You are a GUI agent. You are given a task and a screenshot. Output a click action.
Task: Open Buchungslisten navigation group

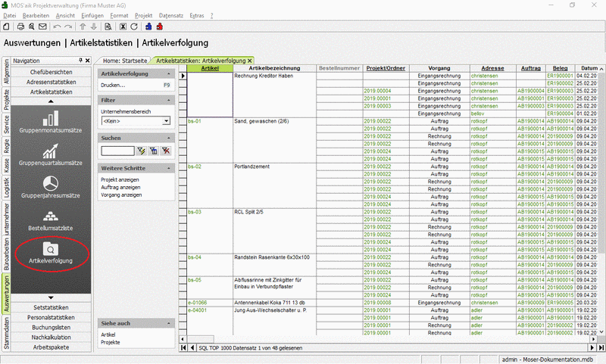point(51,328)
